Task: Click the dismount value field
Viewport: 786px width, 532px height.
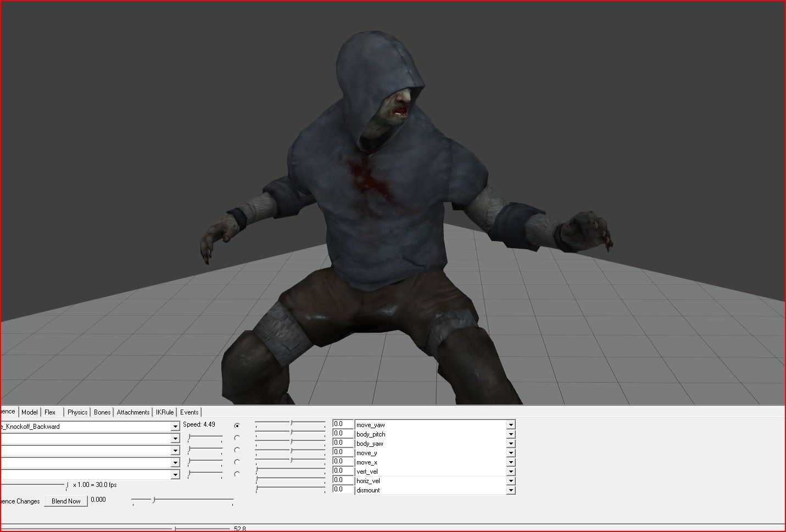Action: pyautogui.click(x=343, y=490)
